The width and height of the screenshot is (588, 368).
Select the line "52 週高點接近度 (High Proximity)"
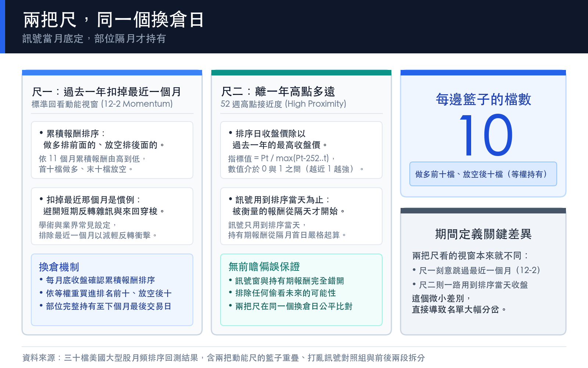(283, 104)
